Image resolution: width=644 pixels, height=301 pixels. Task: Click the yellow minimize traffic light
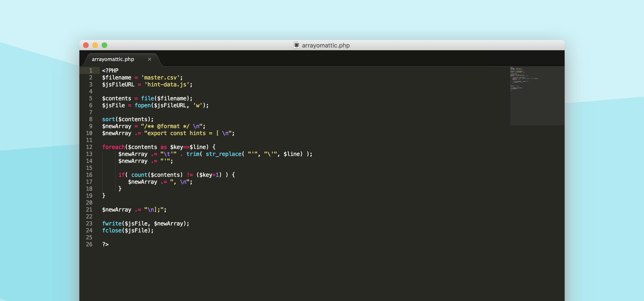click(x=95, y=45)
